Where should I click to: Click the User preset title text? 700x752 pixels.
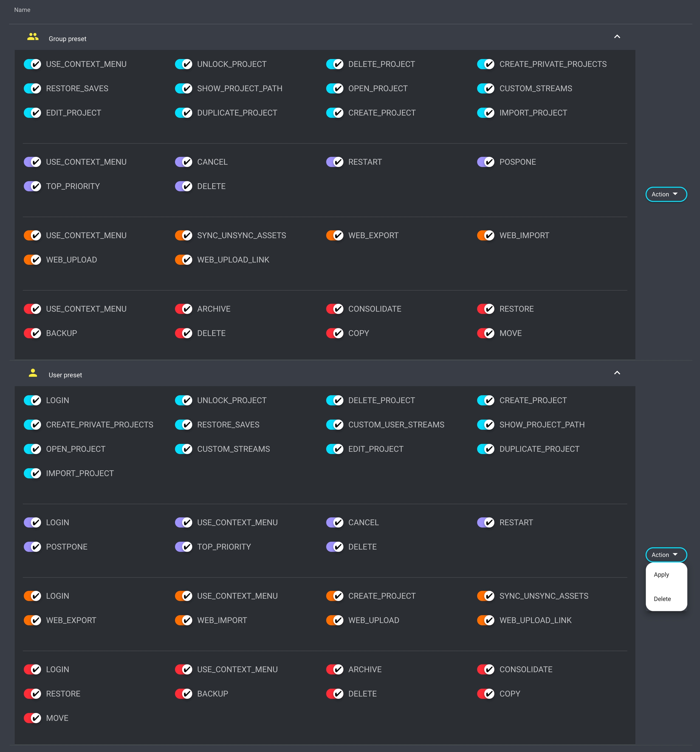point(65,375)
